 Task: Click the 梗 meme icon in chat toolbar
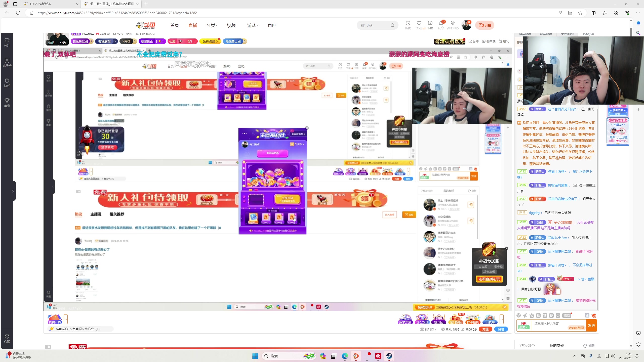click(551, 315)
